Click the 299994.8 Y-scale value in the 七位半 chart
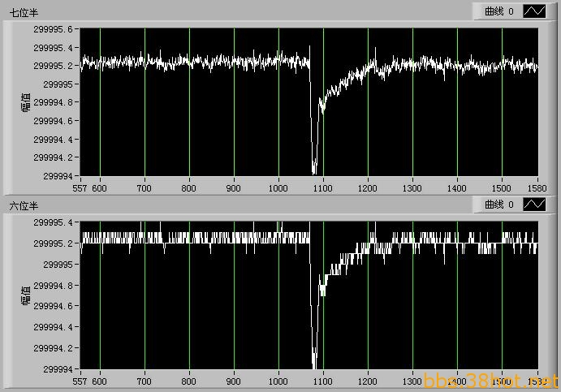The image size is (561, 392). coord(53,102)
